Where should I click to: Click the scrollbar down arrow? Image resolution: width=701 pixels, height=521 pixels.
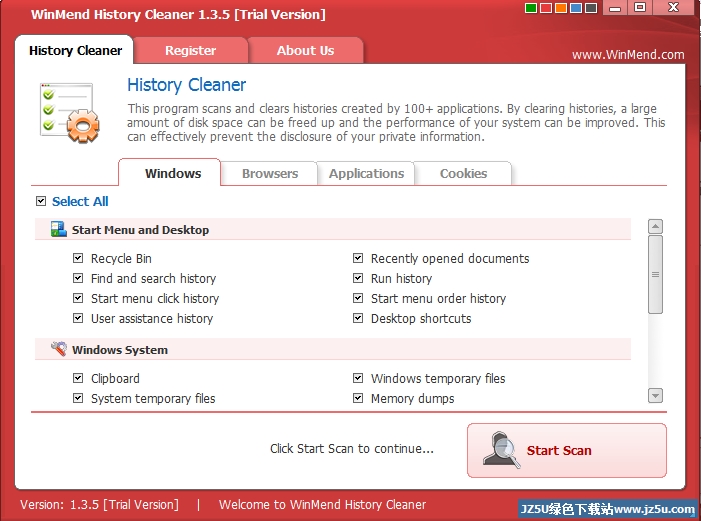[x=655, y=395]
